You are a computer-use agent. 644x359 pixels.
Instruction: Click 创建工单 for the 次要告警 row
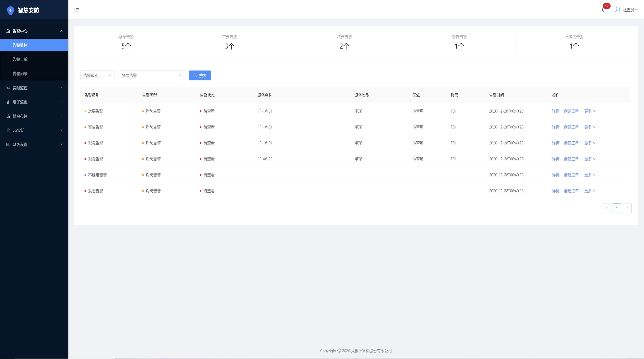click(x=571, y=111)
